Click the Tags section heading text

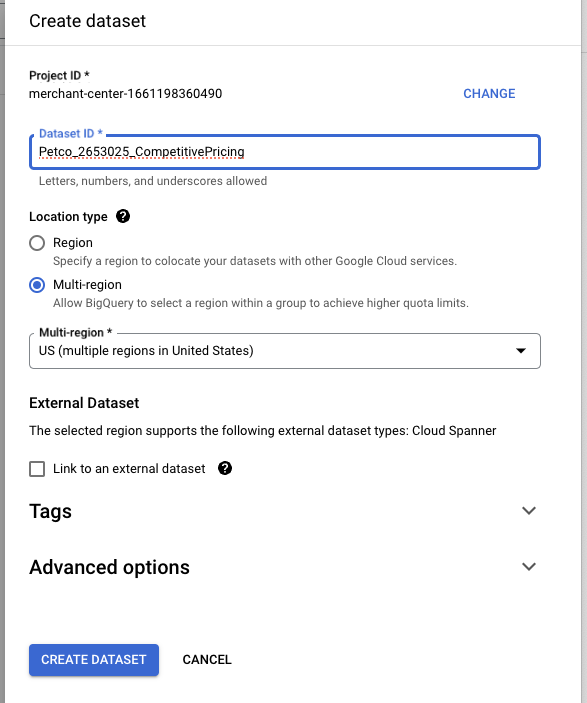(x=50, y=511)
